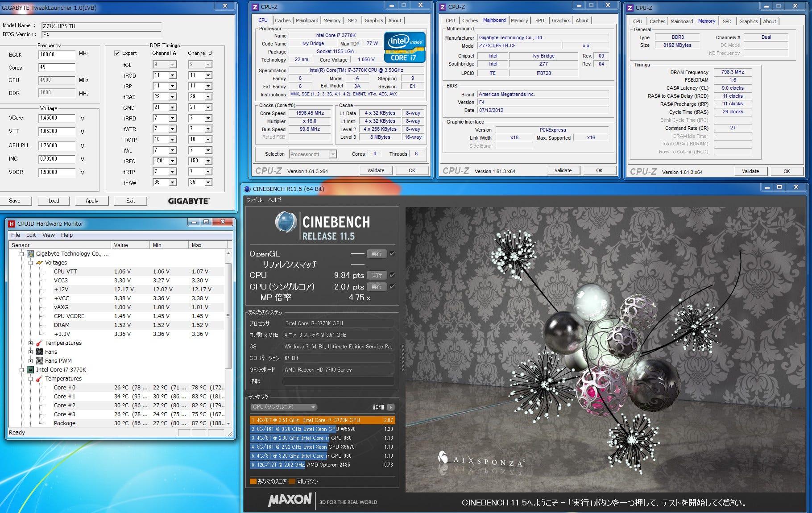Click the Cinebench sphere logo
Screen dimensions: 812x513
(x=286, y=222)
